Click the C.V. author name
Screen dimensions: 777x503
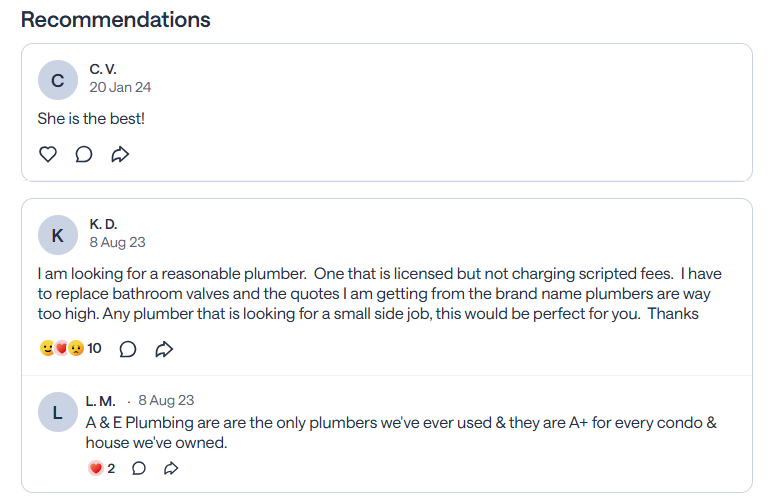click(x=103, y=70)
